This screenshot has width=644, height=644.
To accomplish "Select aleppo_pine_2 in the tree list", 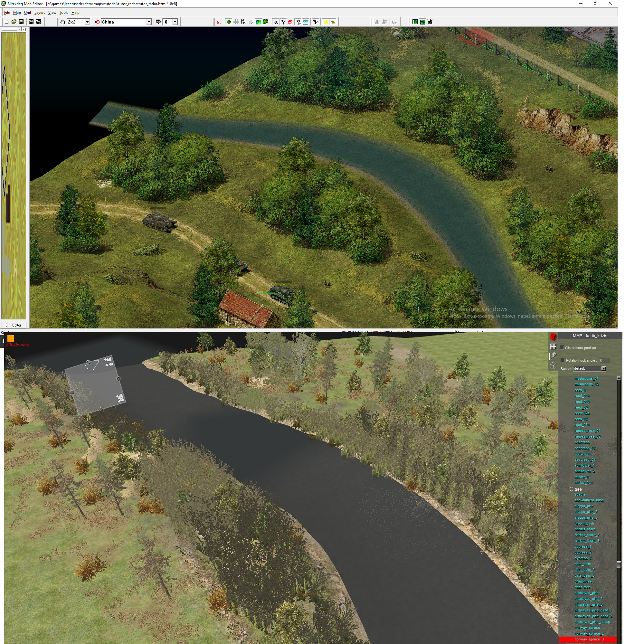I will pos(586,512).
